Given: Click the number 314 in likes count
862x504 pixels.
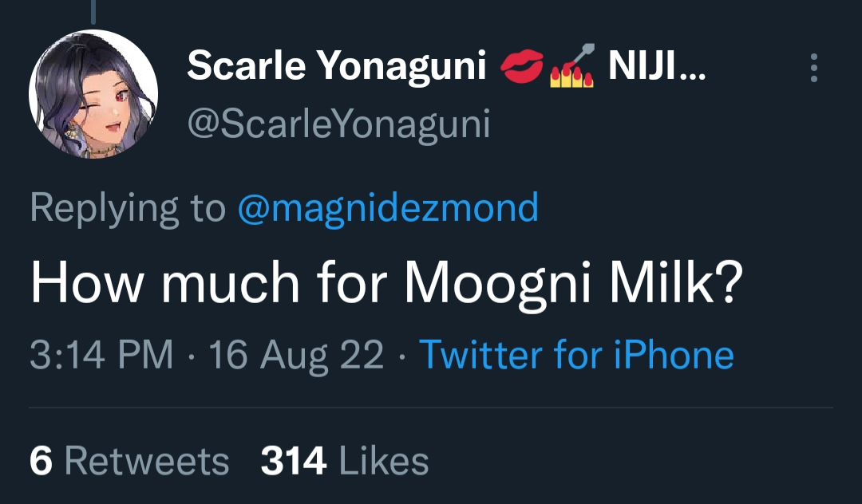Looking at the screenshot, I should click(x=294, y=461).
